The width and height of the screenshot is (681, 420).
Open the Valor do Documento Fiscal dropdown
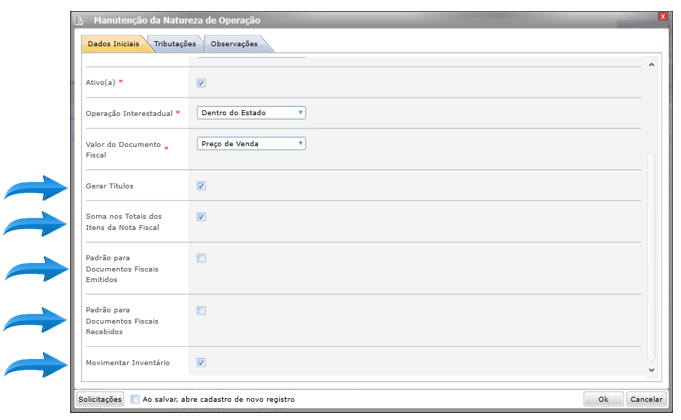click(251, 144)
